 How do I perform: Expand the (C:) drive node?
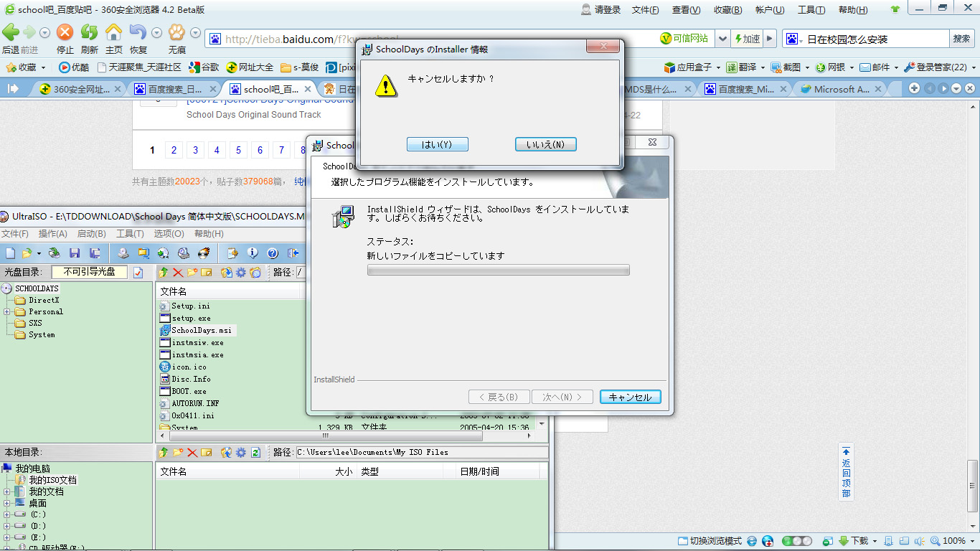7,515
